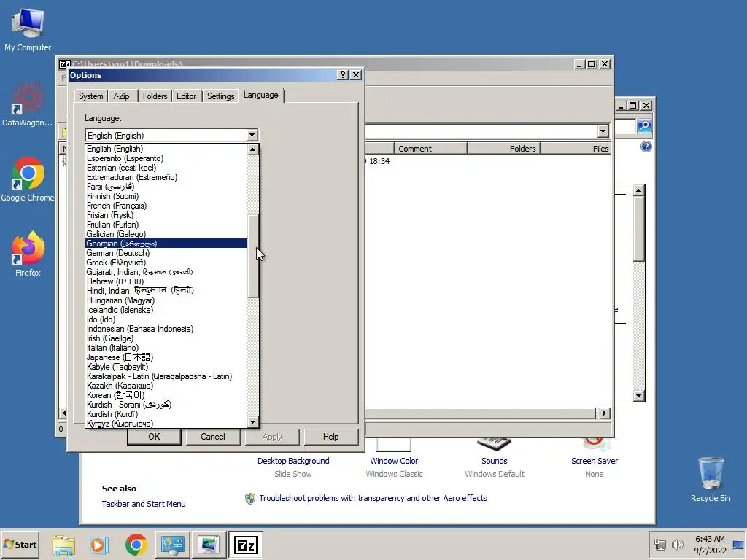Open Window Color settings link

pos(394,461)
